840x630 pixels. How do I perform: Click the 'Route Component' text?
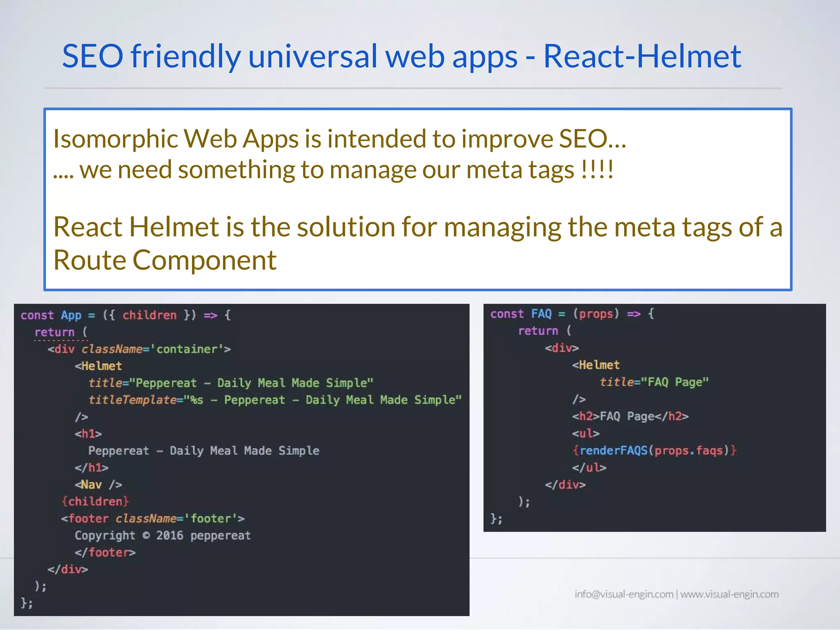[x=165, y=260]
